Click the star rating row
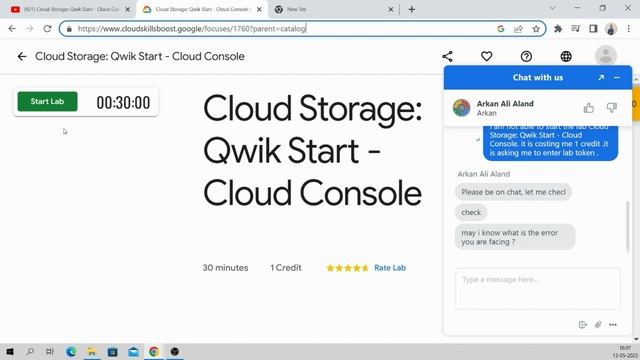Screen dimensions: 640x360 coord(347,268)
